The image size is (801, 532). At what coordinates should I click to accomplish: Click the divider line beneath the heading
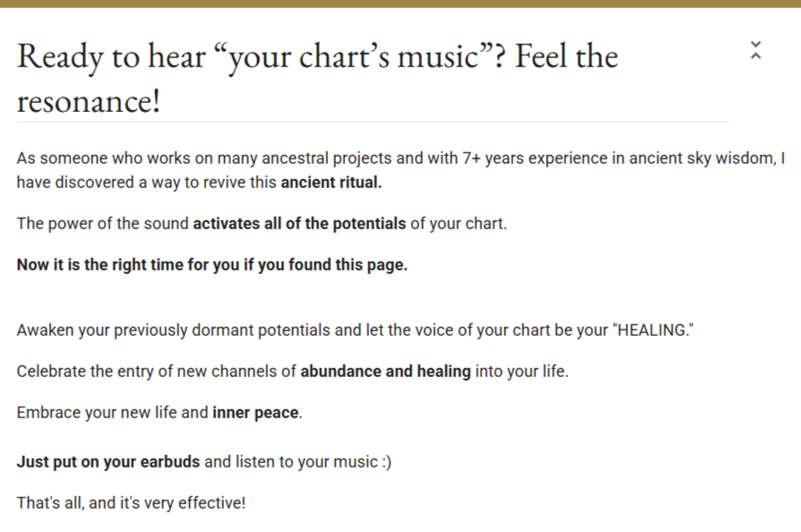(x=373, y=122)
